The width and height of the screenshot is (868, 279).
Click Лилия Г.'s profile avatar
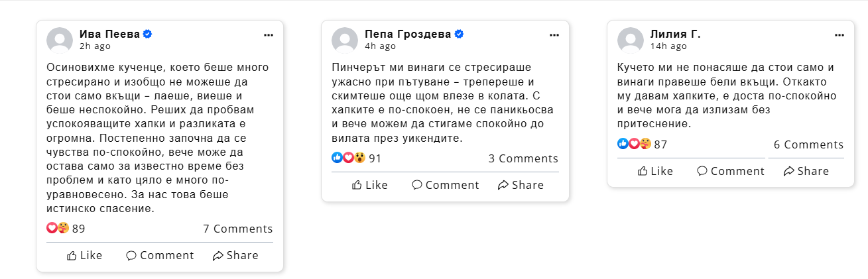pyautogui.click(x=631, y=40)
